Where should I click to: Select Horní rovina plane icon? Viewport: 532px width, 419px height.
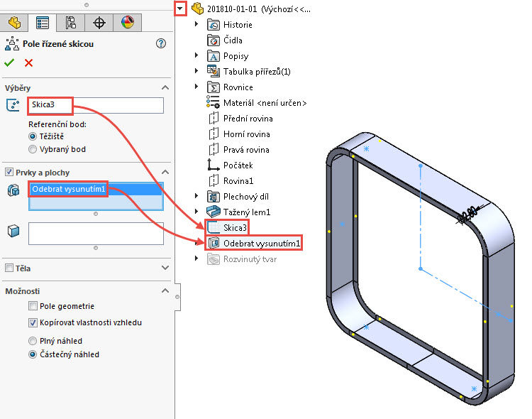pos(214,134)
